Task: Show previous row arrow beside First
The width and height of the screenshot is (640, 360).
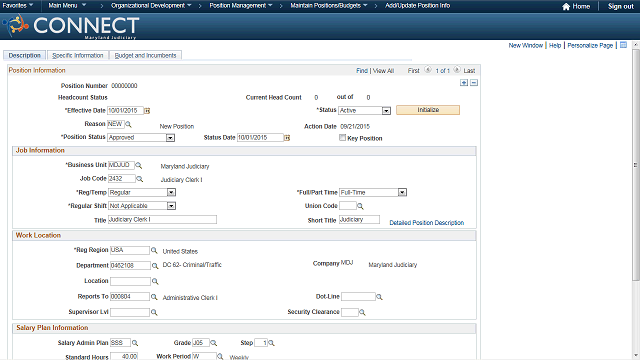Action: point(428,70)
